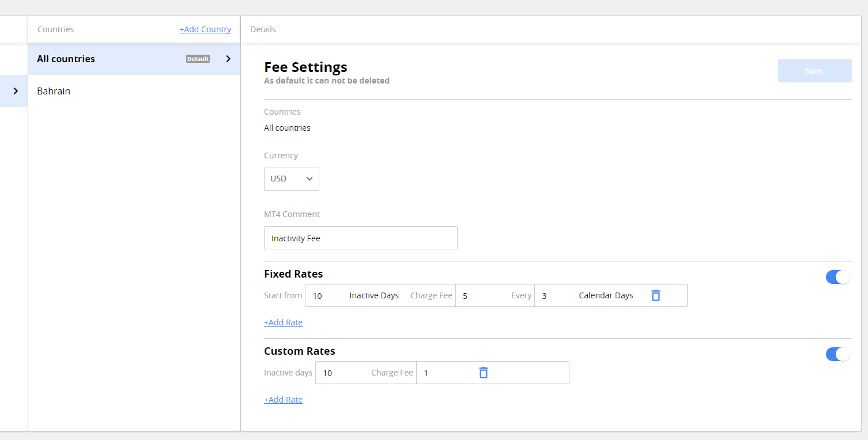Click the Charge Fee field containing 5
Image resolution: width=868 pixels, height=440 pixels.
(x=478, y=295)
